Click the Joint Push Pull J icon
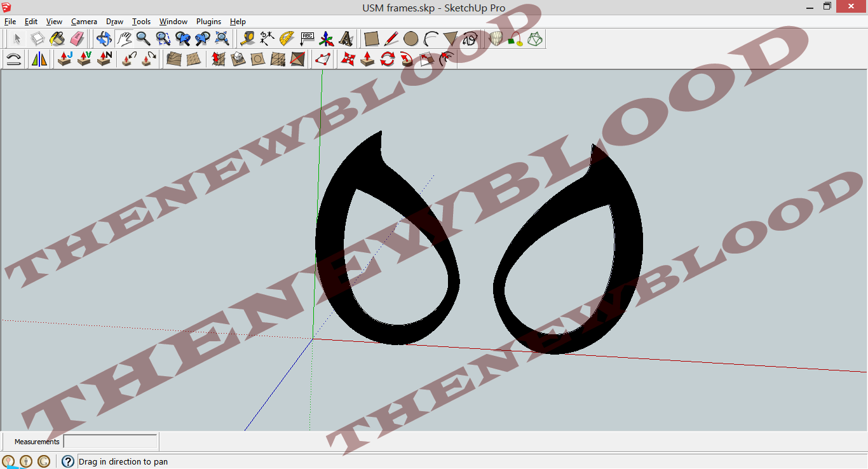 pos(65,59)
